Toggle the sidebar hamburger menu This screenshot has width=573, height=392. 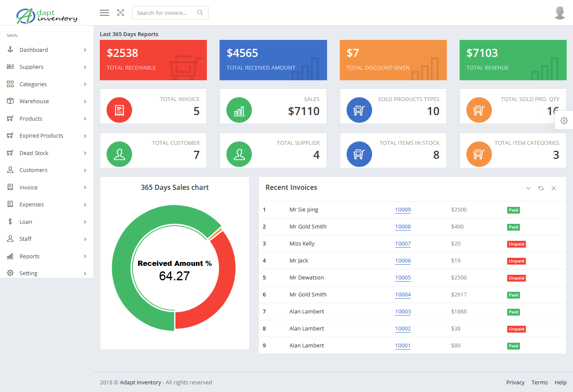[104, 13]
